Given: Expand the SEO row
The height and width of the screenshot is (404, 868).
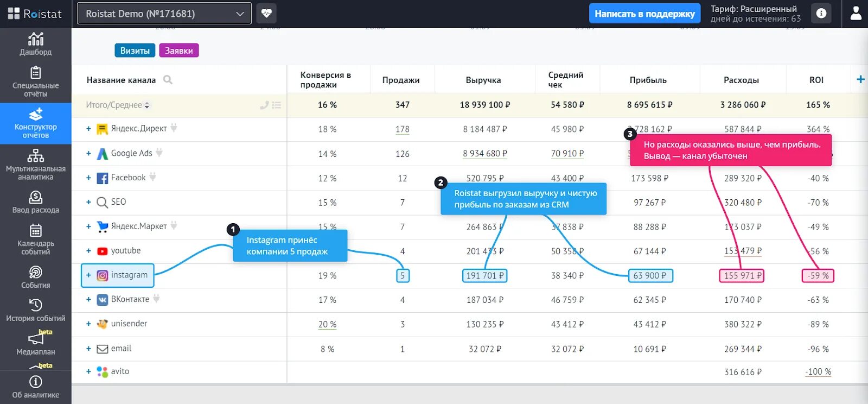Looking at the screenshot, I should pos(88,202).
